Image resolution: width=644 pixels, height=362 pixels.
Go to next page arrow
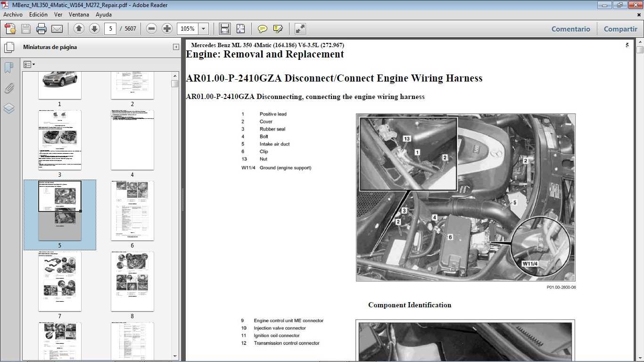(x=94, y=29)
